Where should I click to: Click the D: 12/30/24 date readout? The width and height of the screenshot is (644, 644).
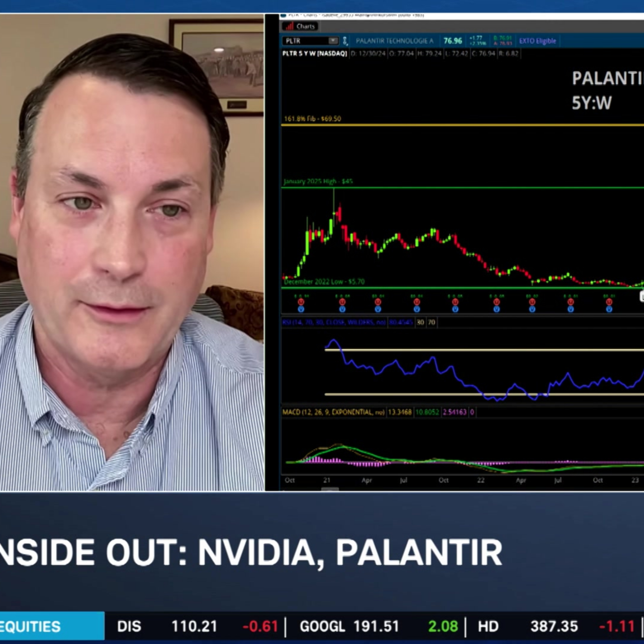coord(368,54)
